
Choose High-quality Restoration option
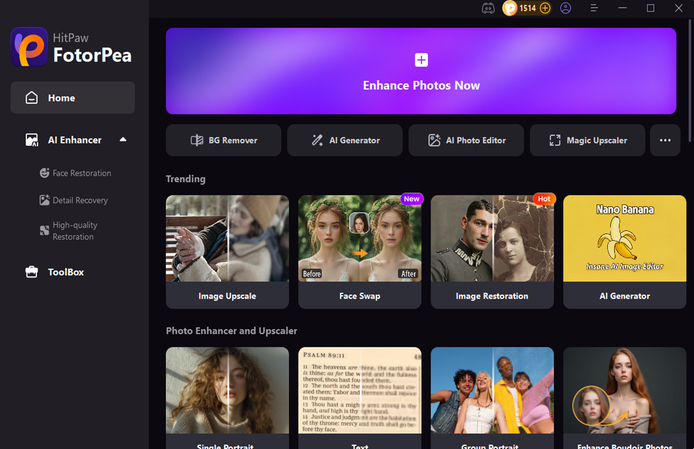(x=69, y=231)
